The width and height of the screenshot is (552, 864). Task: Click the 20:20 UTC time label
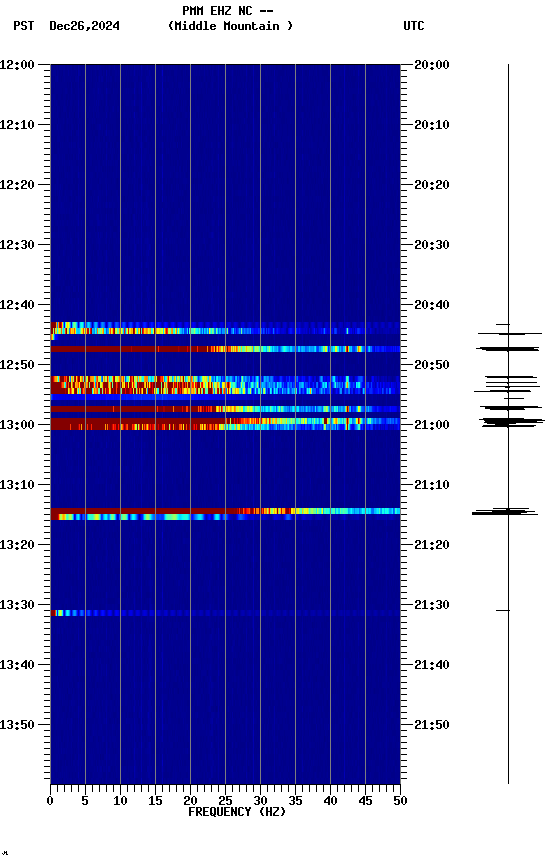tap(432, 185)
